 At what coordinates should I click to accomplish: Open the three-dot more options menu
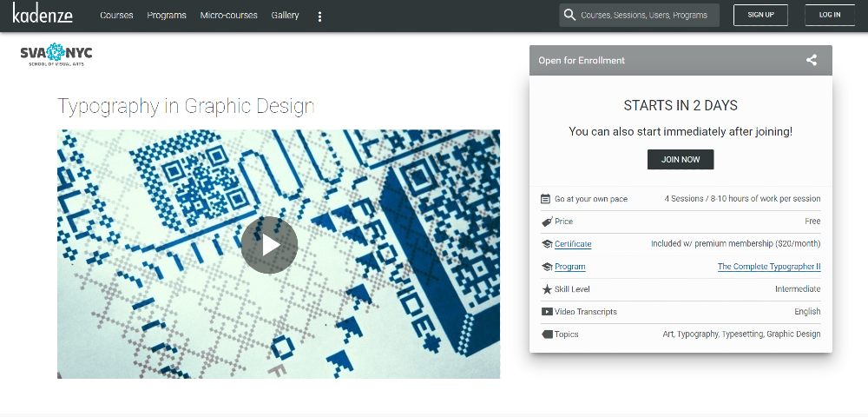pyautogui.click(x=319, y=17)
